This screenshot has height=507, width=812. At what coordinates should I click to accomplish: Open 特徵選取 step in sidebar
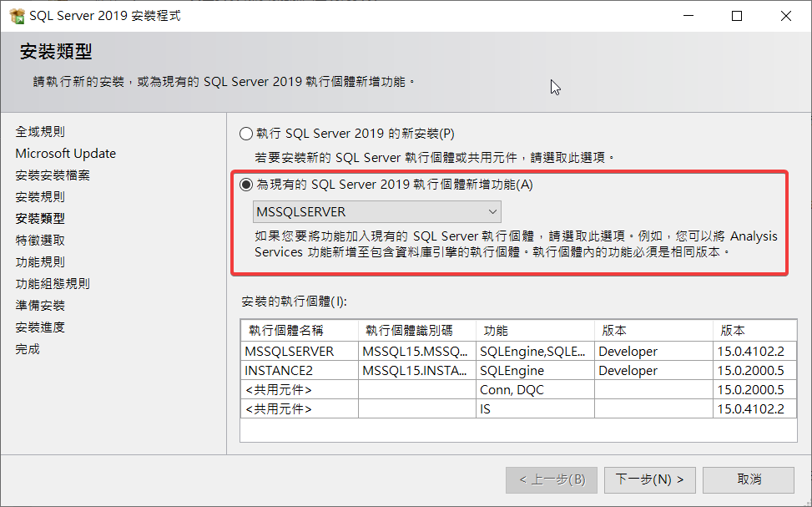tap(40, 241)
